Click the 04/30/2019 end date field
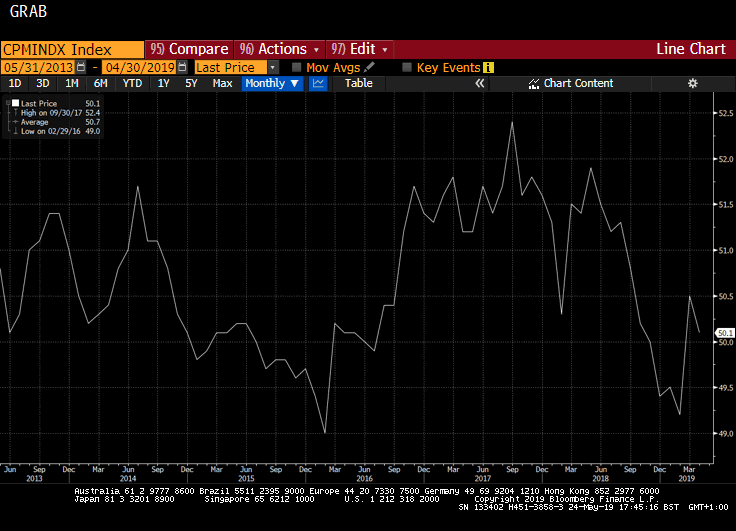Image resolution: width=736 pixels, height=531 pixels. click(x=140, y=67)
